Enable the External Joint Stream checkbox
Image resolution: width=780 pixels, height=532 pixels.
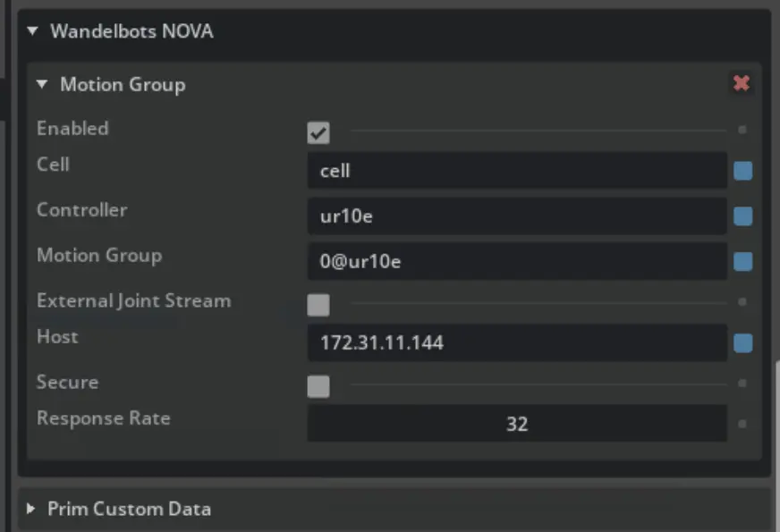pos(318,305)
